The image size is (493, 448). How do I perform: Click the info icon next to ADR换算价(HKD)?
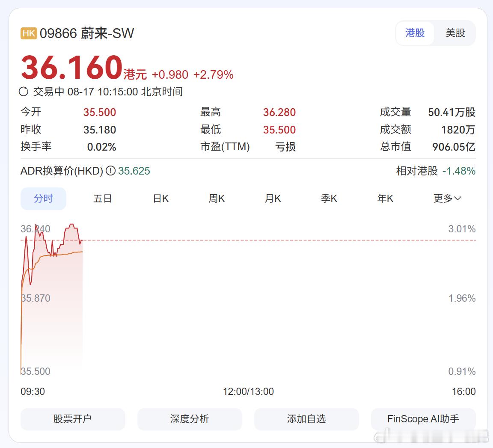coord(110,171)
